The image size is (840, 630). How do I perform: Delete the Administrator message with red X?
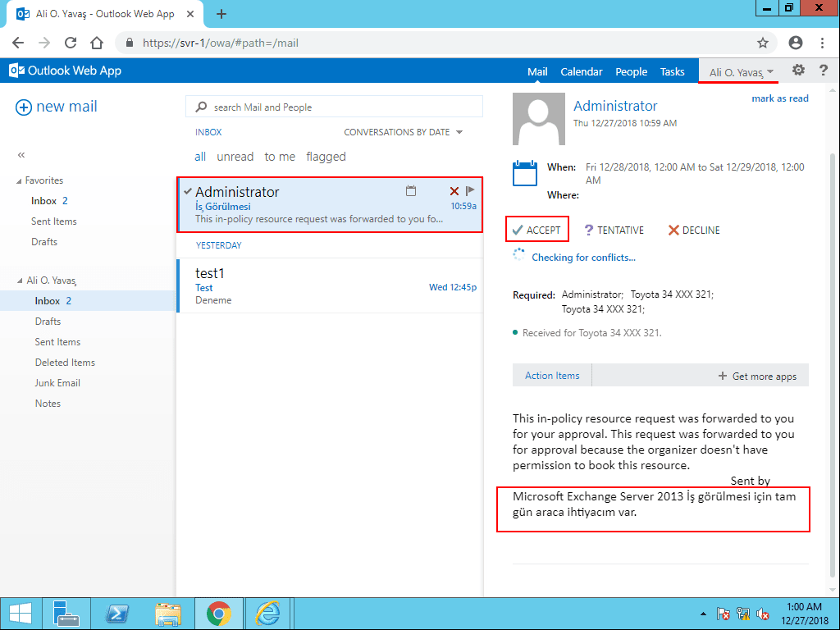454,191
